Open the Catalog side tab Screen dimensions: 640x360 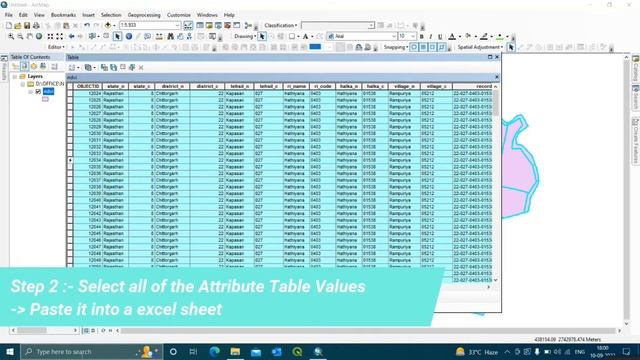[636, 69]
